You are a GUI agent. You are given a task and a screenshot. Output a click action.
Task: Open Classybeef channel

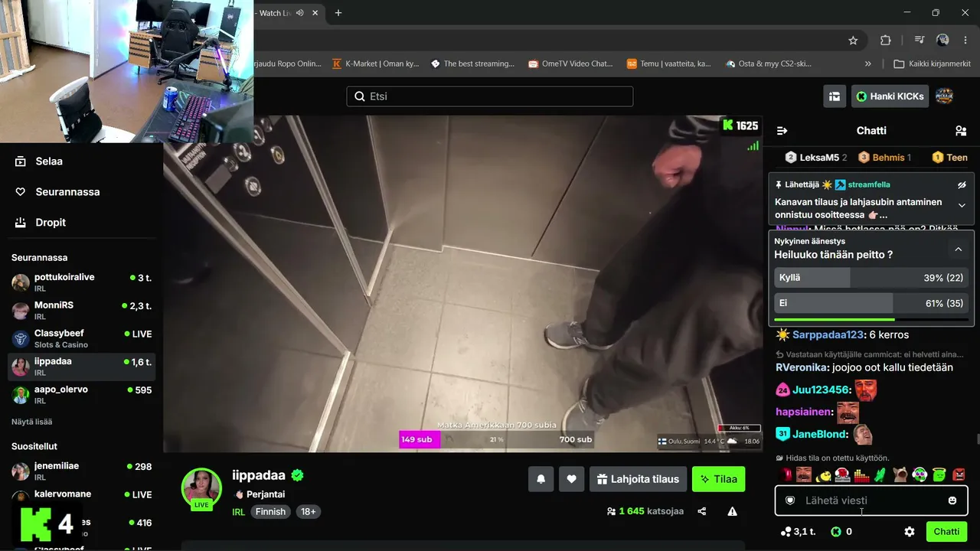[81, 339]
